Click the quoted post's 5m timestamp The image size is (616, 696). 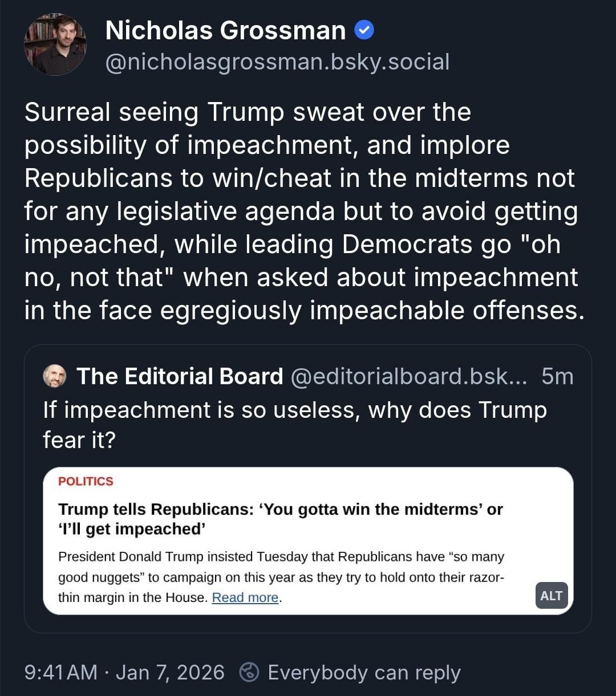[x=557, y=376]
